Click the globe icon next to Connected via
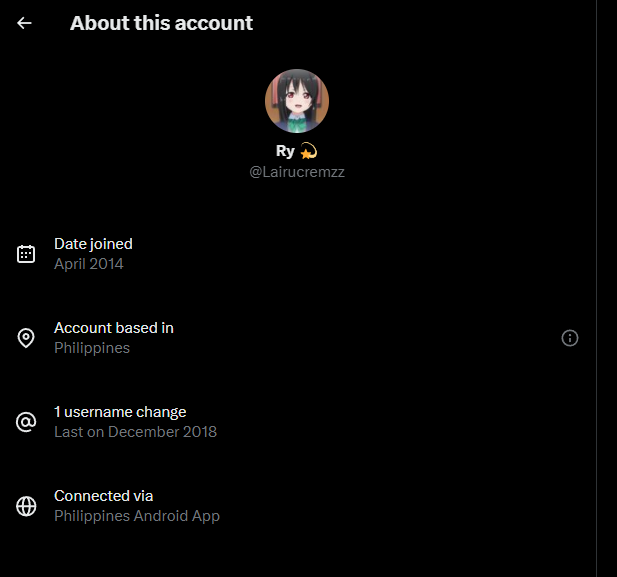617x577 pixels. 26,506
